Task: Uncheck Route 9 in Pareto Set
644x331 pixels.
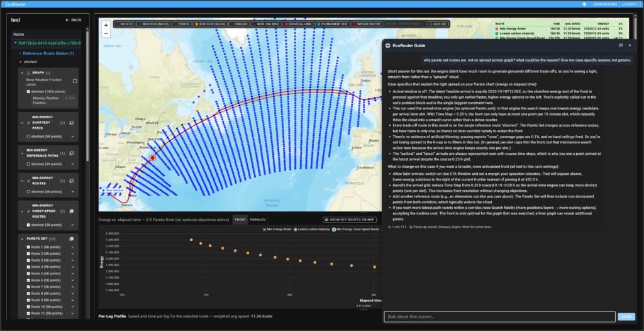Action: pos(28,300)
